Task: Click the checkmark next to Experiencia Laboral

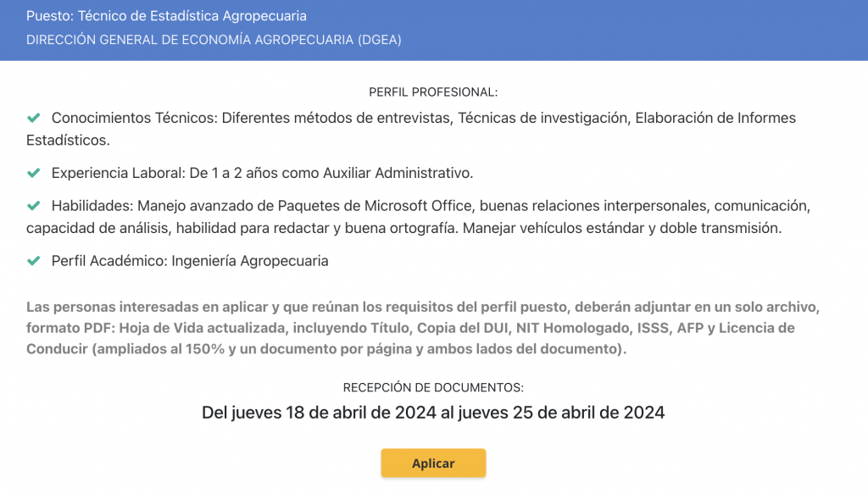Action: point(34,173)
